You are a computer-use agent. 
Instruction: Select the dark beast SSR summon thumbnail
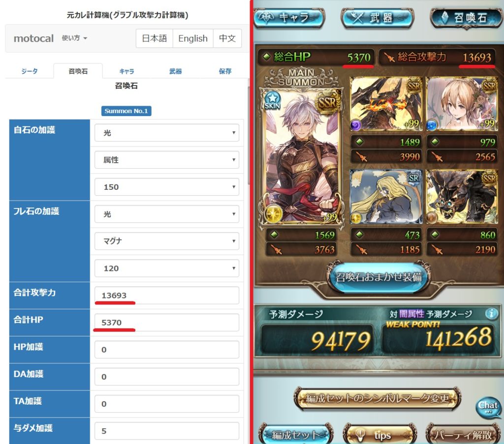tap(461, 197)
